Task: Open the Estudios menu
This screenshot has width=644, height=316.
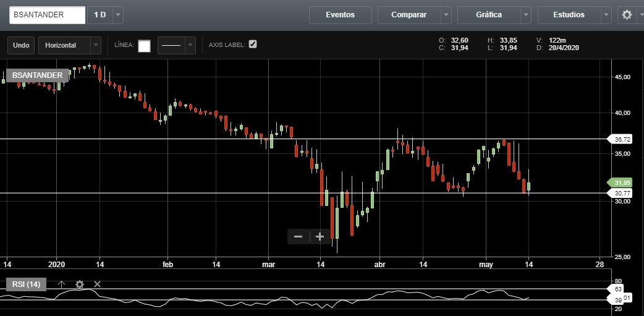Action: 569,15
